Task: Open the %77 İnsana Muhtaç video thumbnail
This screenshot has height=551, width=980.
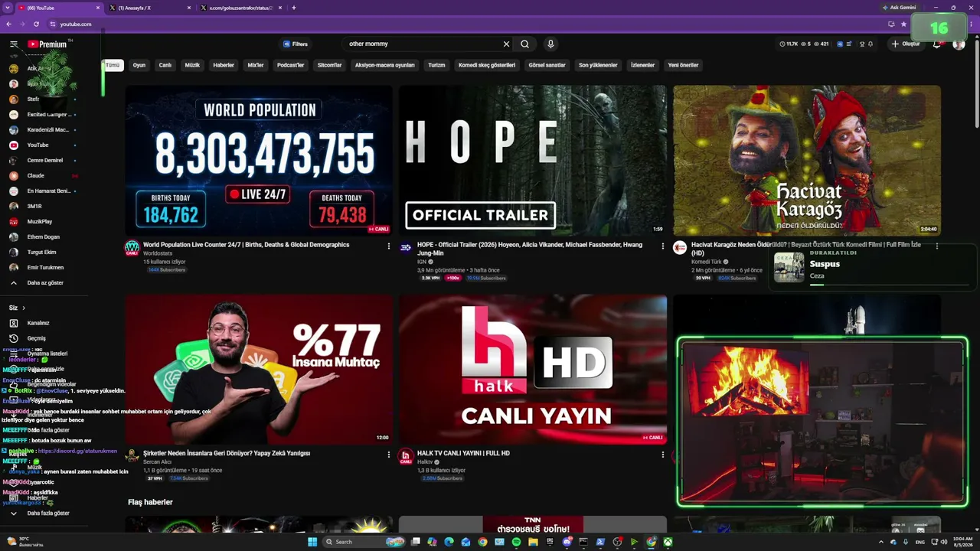Action: (x=259, y=369)
